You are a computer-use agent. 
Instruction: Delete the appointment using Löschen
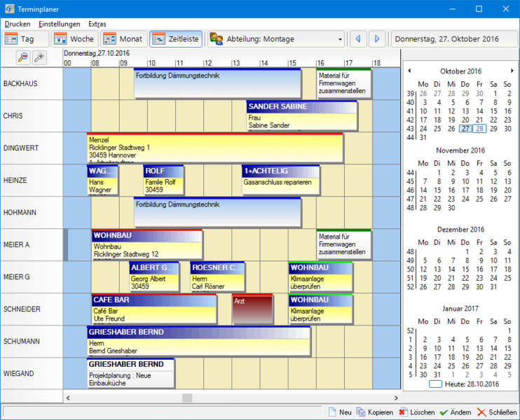(418, 412)
